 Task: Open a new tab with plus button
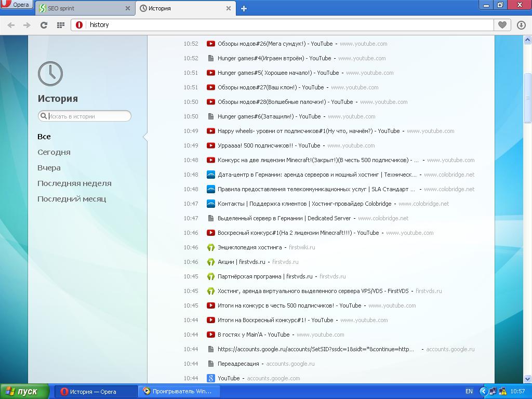(x=244, y=9)
